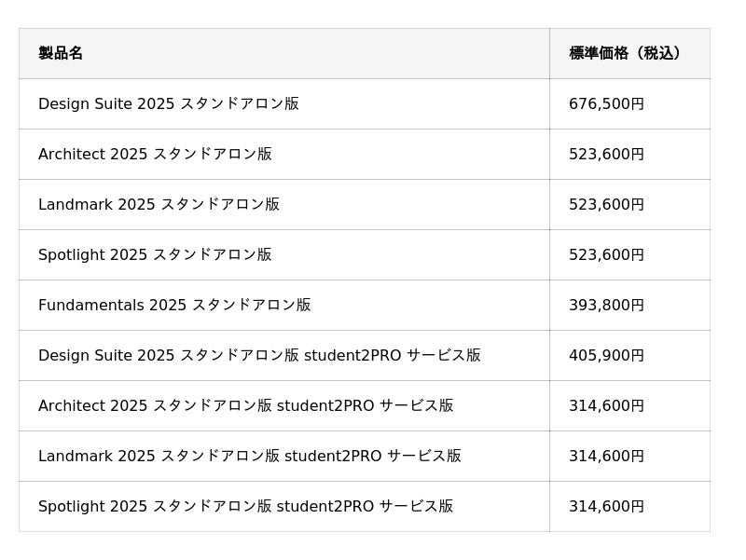Viewport: 746px width, 560px height.
Task: Click the 393,800円 price cell
Action: tap(606, 306)
